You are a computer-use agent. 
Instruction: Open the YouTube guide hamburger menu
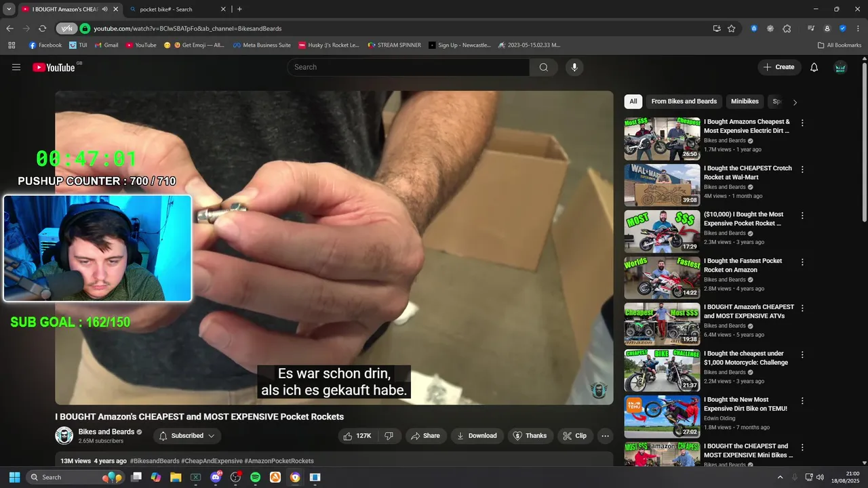pyautogui.click(x=16, y=67)
